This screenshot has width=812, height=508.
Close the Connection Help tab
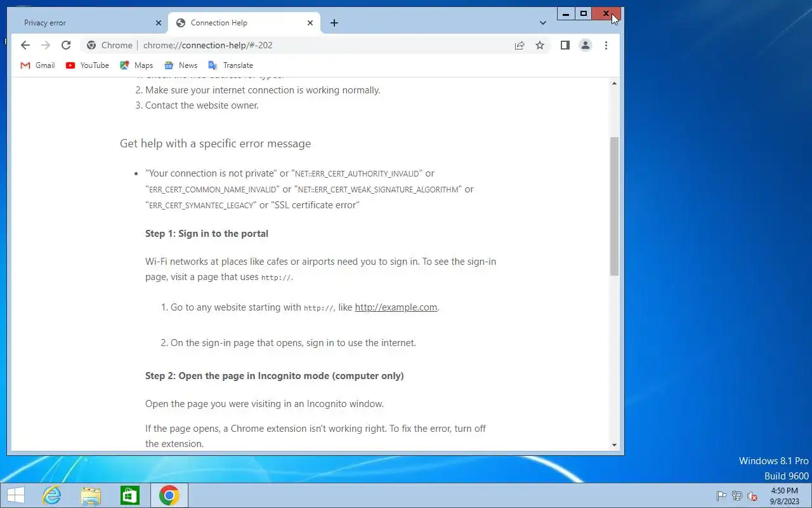click(310, 23)
